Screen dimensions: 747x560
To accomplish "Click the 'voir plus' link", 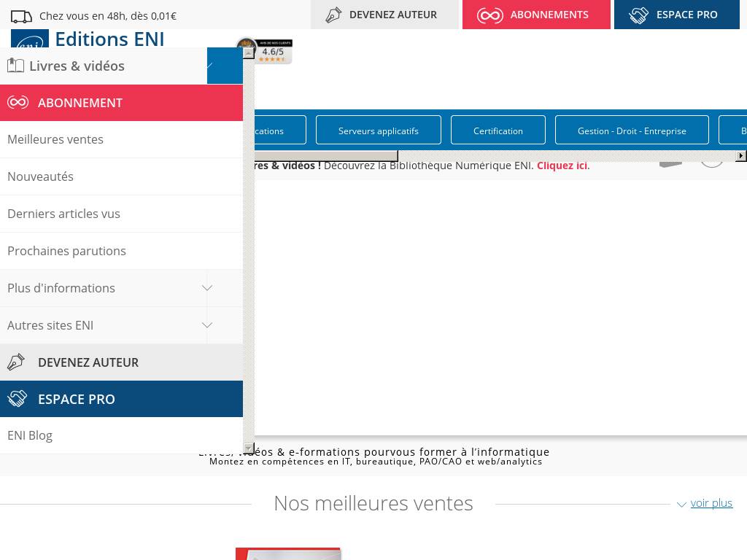I will [711, 503].
